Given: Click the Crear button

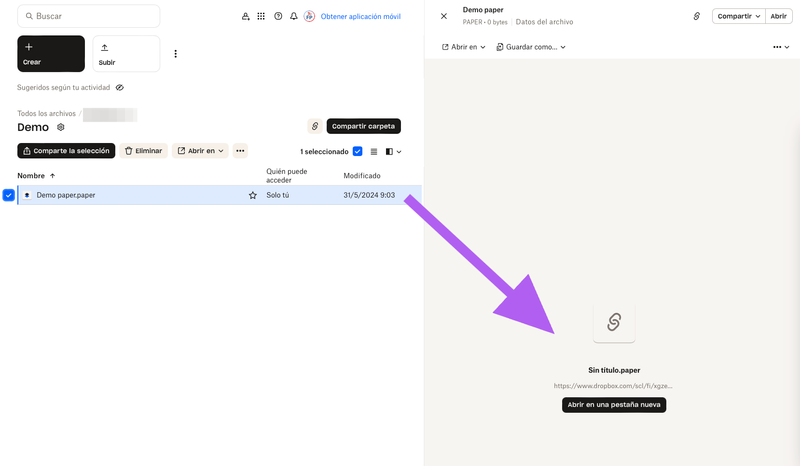Looking at the screenshot, I should pos(51,54).
